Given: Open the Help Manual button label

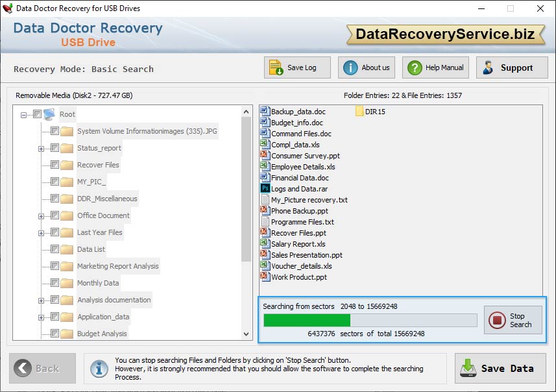Looking at the screenshot, I should [x=444, y=67].
